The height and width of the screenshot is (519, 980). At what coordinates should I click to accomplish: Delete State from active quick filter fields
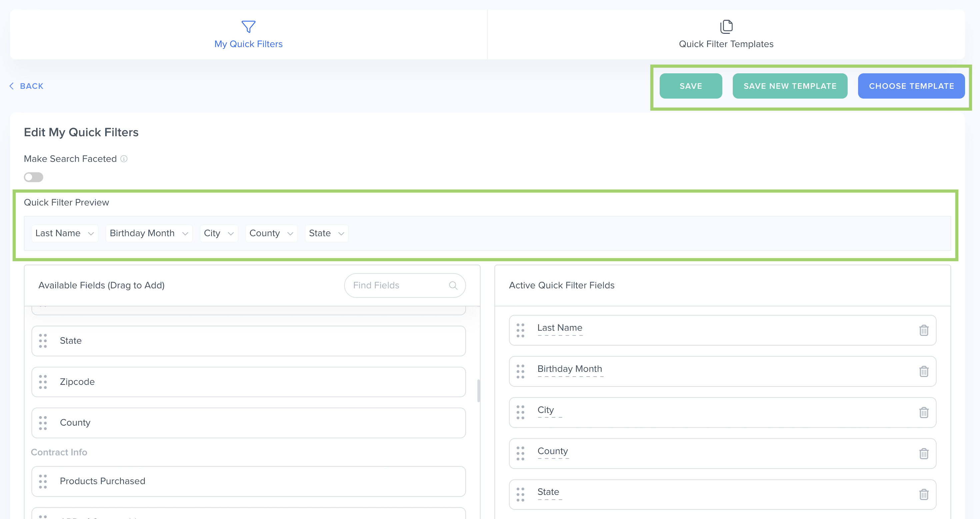click(923, 494)
